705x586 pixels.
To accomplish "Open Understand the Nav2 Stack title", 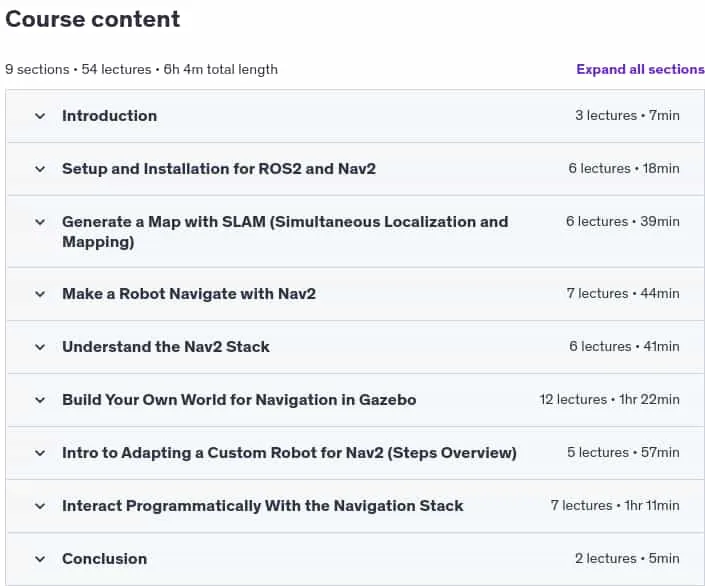I will tap(165, 347).
